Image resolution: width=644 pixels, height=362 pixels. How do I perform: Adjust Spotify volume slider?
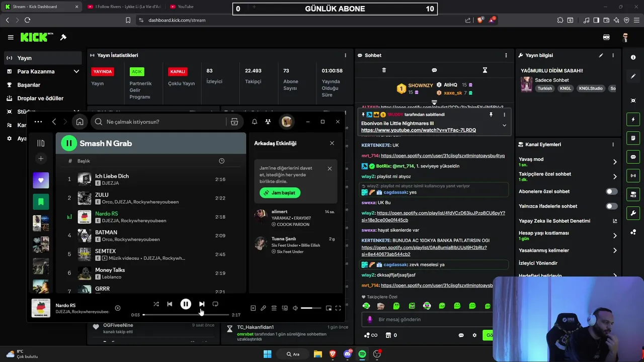310,308
